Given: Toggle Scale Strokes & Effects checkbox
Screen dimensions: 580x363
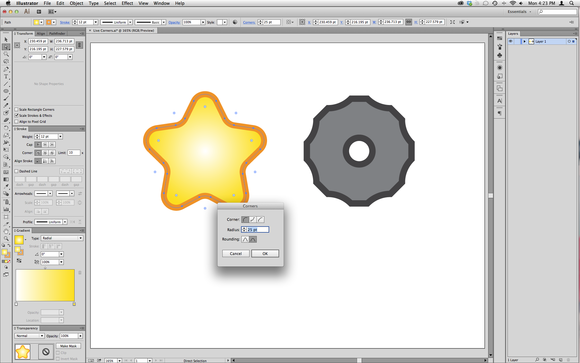Looking at the screenshot, I should [16, 115].
